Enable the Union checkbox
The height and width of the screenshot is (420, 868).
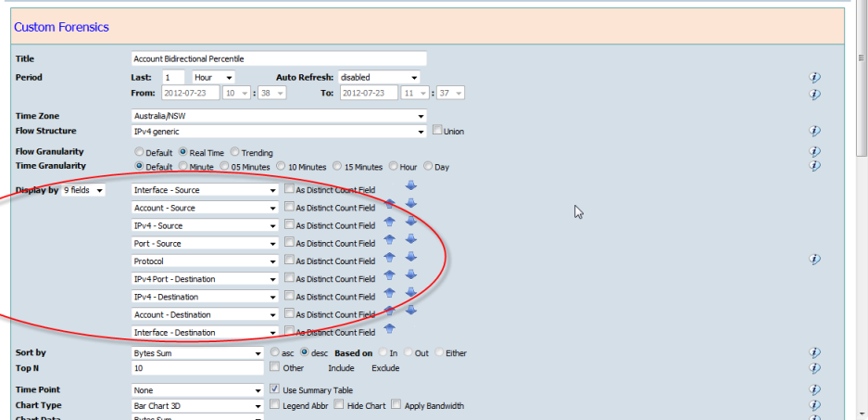pyautogui.click(x=437, y=130)
